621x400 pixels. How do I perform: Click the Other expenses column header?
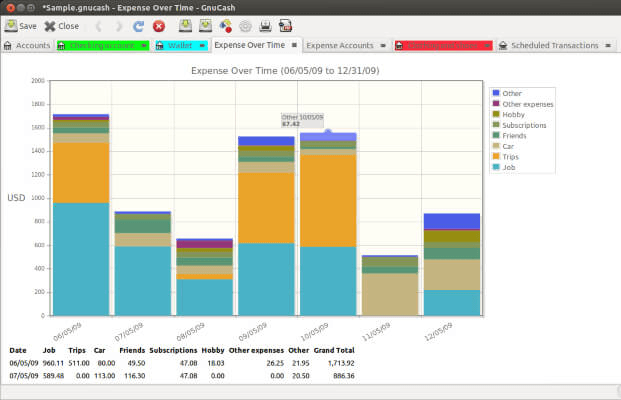pyautogui.click(x=256, y=350)
